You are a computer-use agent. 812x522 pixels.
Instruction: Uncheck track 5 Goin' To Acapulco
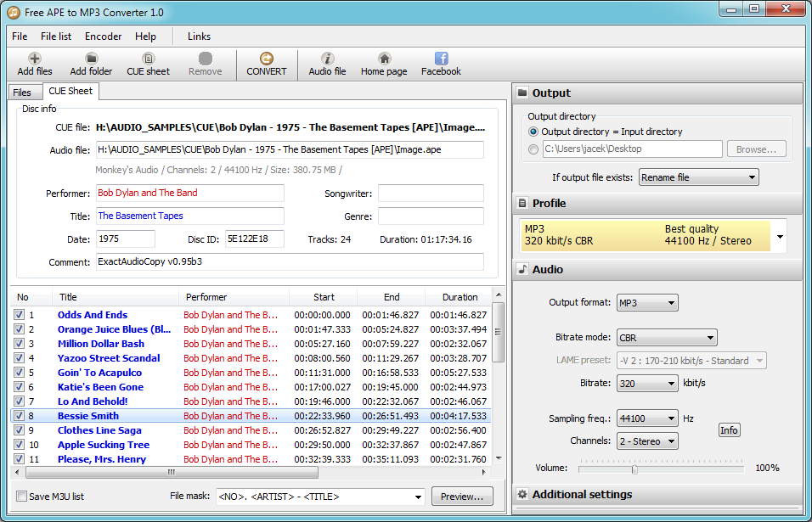click(20, 373)
